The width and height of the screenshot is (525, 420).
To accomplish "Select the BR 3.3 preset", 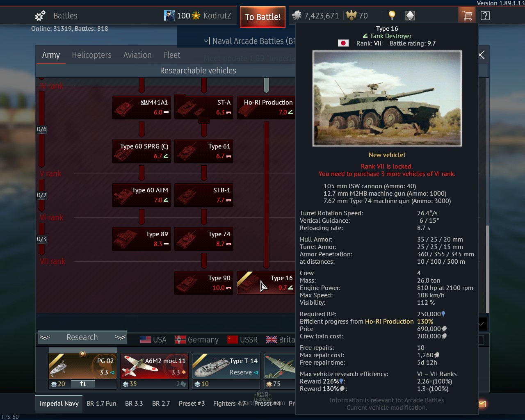I will coord(134,404).
